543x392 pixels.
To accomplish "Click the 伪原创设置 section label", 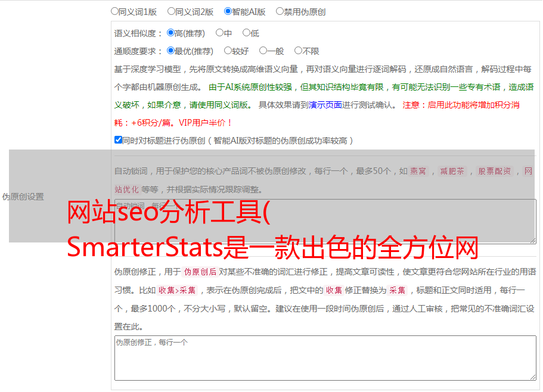I will 23,197.
